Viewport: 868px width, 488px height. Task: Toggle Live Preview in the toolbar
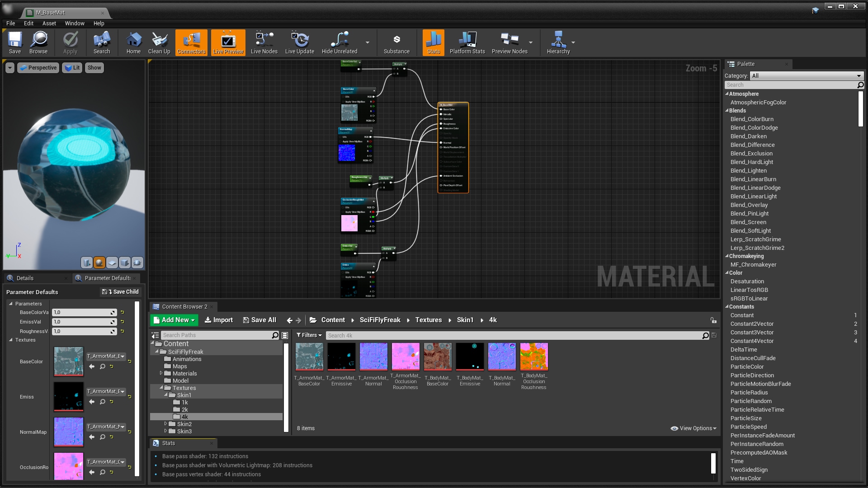228,42
